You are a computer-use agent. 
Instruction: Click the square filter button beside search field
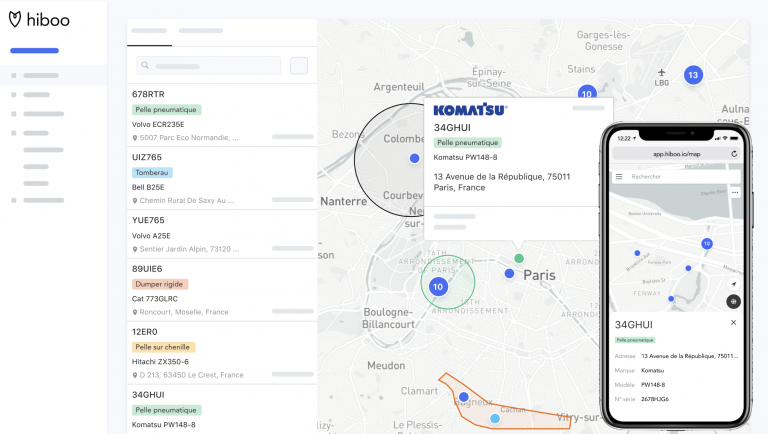tap(299, 66)
